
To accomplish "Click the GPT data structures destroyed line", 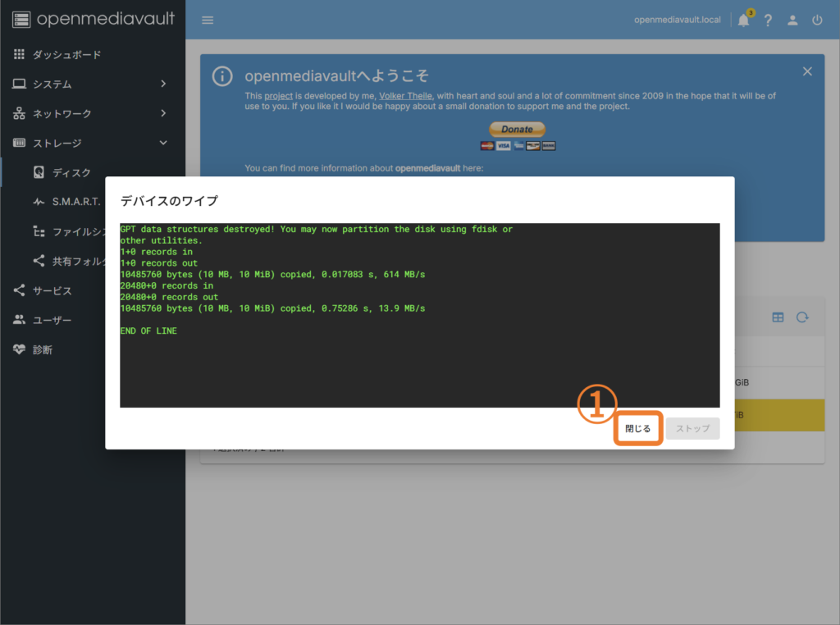I will tap(316, 229).
